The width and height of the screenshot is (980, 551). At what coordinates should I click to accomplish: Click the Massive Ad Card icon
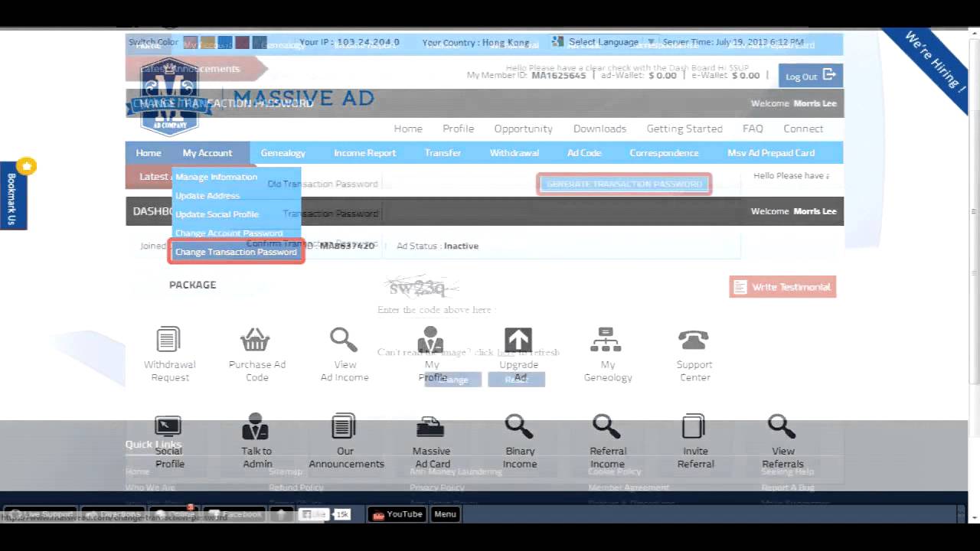[430, 426]
